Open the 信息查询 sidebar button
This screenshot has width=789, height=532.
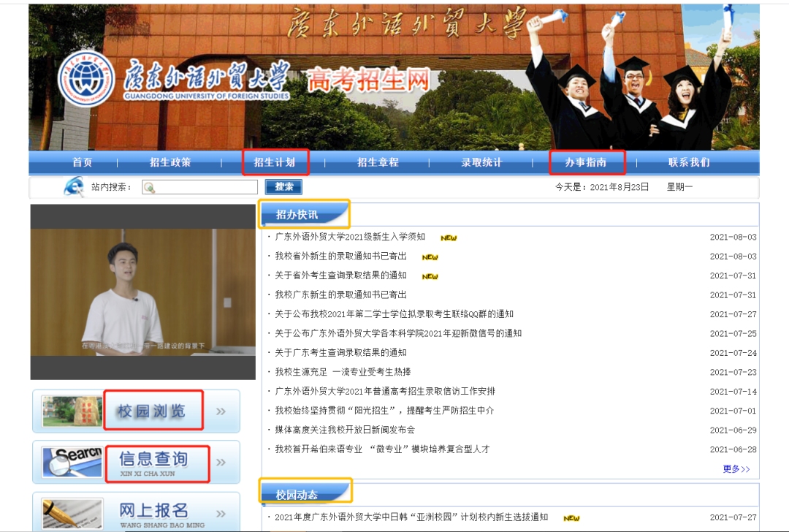pos(137,462)
